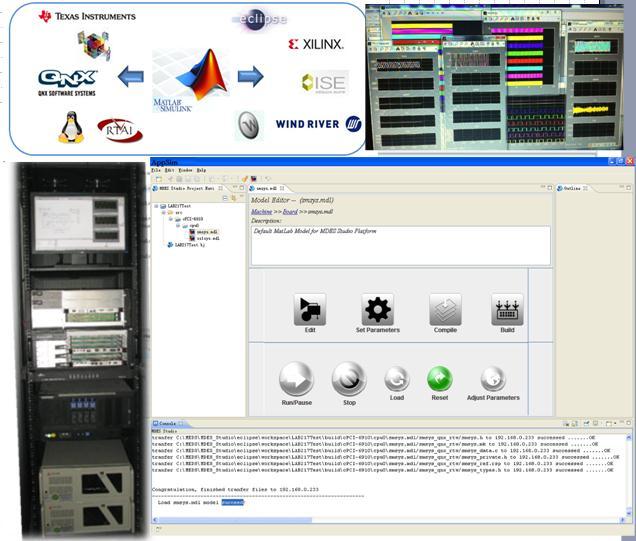This screenshot has width=636, height=541.
Task: Collapse the LAB217Test project node
Action: [156, 206]
